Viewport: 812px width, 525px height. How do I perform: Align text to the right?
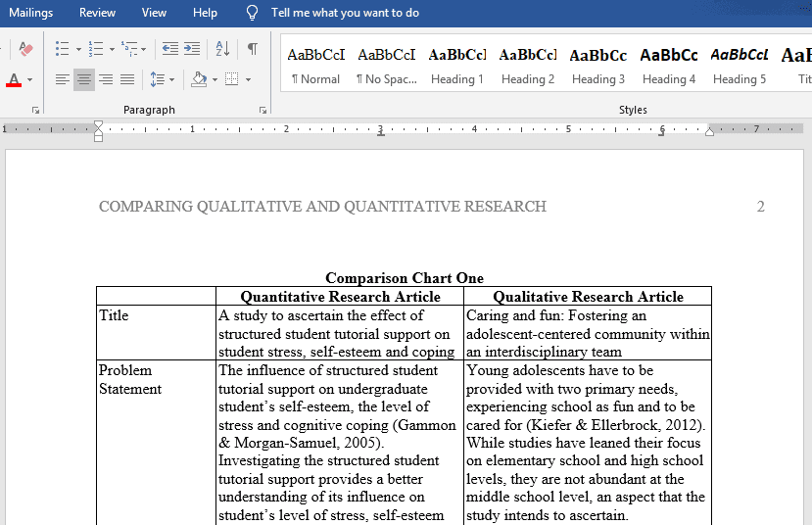(106, 79)
